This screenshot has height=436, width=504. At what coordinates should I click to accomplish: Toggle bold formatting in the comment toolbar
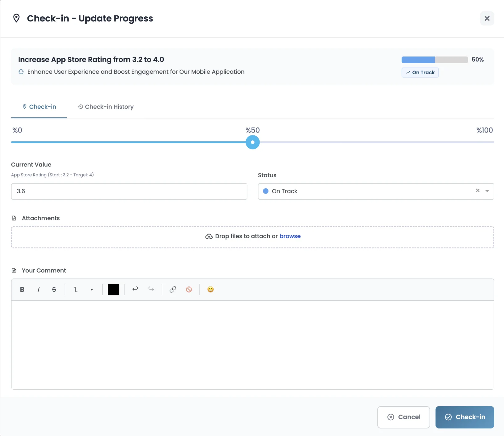[22, 289]
